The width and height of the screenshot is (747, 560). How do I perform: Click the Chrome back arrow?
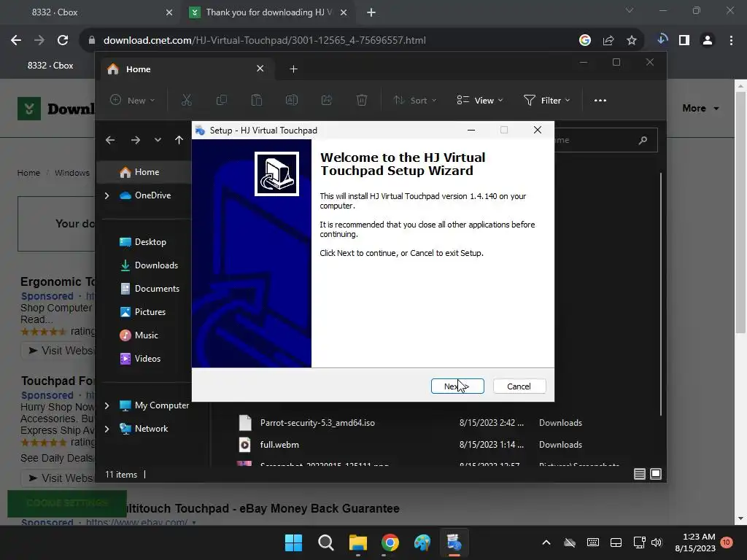16,41
